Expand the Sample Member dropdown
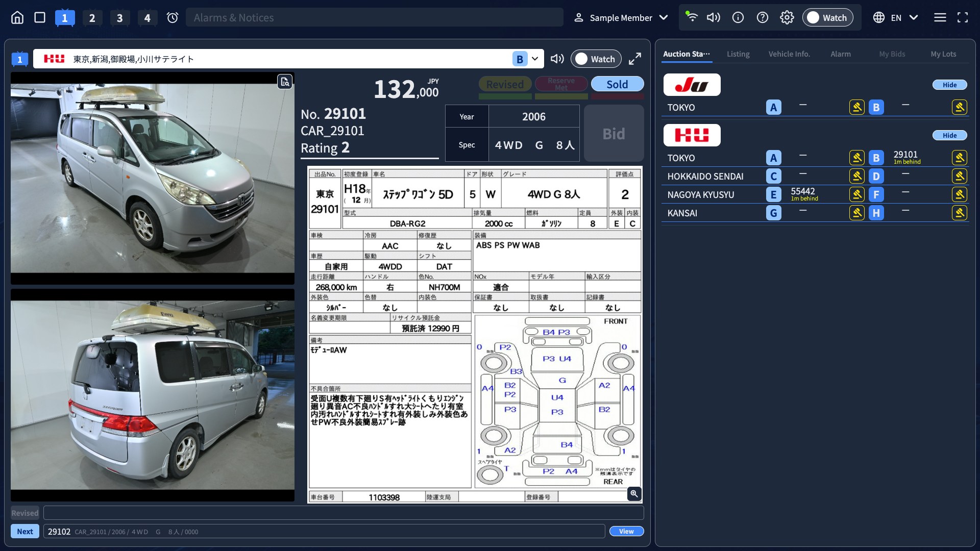Image resolution: width=980 pixels, height=551 pixels. [621, 18]
